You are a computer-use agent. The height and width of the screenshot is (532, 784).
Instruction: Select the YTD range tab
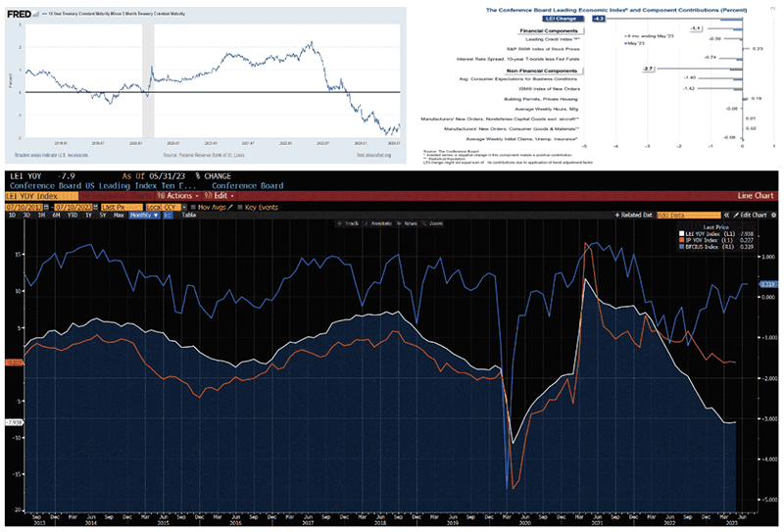(x=73, y=215)
